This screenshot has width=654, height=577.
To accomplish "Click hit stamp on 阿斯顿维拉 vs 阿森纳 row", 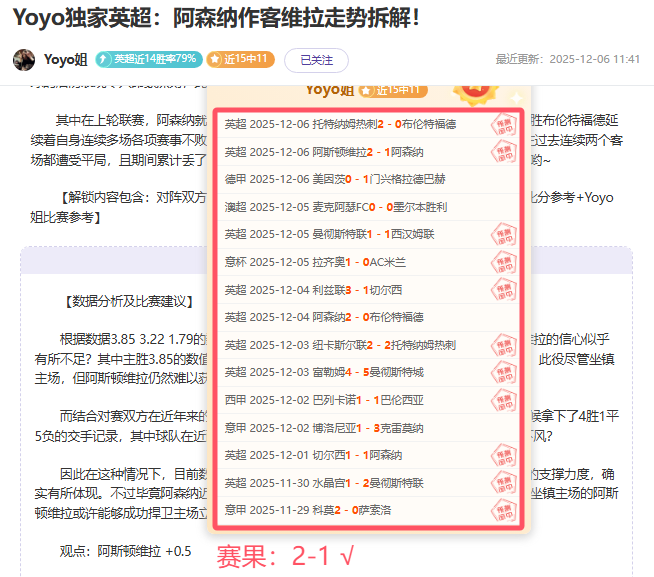I will pyautogui.click(x=502, y=152).
